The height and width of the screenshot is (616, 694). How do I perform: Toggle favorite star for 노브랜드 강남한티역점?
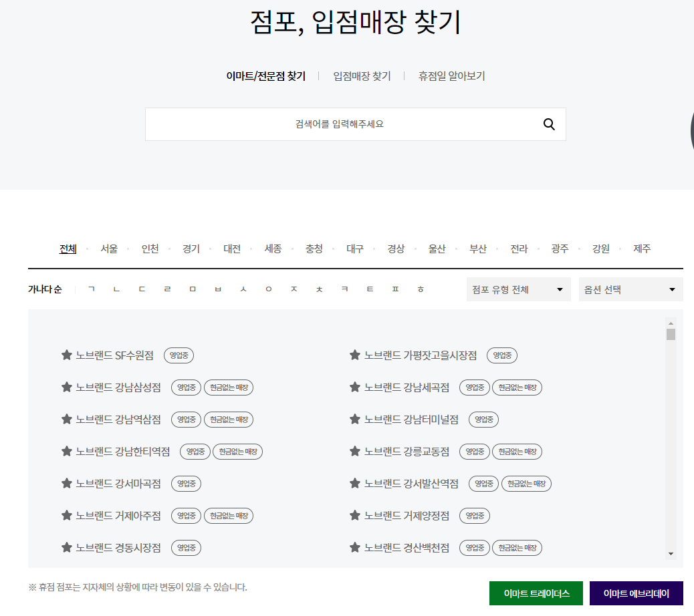tap(66, 452)
